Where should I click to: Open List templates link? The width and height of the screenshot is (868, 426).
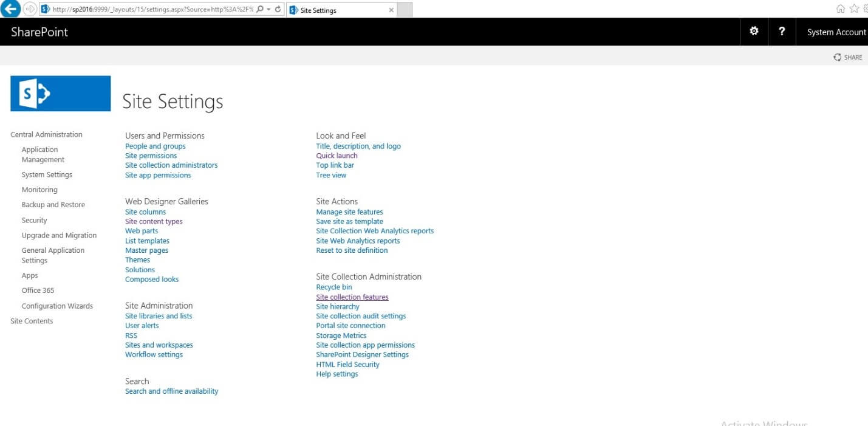pos(147,241)
